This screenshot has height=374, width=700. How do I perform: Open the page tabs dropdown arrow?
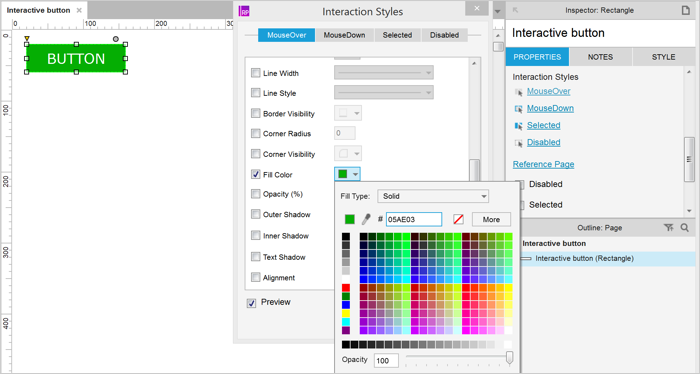pos(498,11)
